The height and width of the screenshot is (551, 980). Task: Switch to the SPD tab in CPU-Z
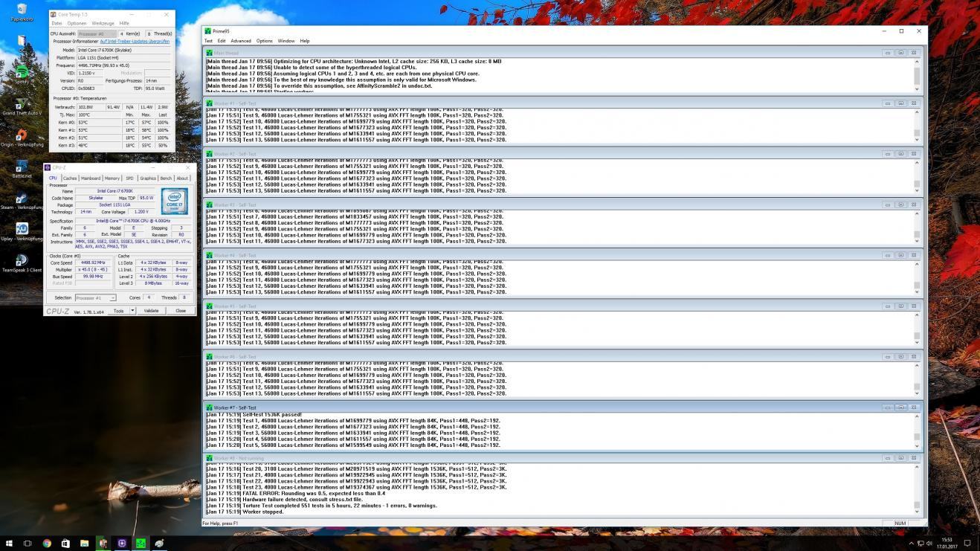point(129,178)
